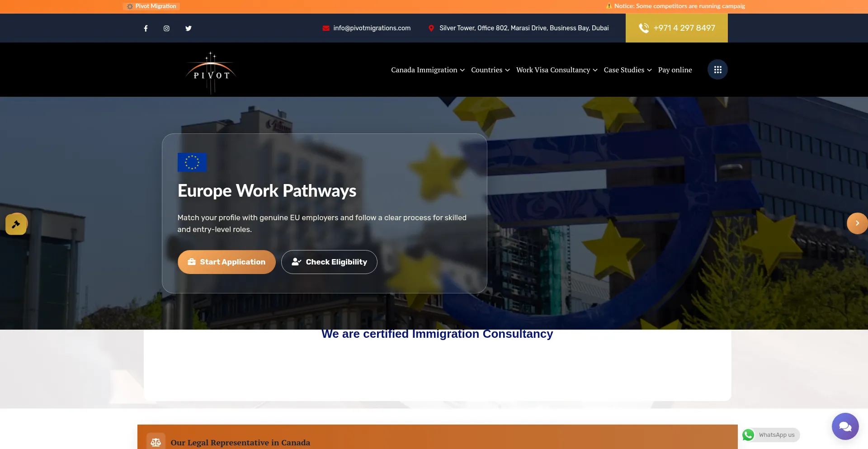Expand the Canada Immigration dropdown
This screenshot has height=449, width=868.
pos(427,70)
